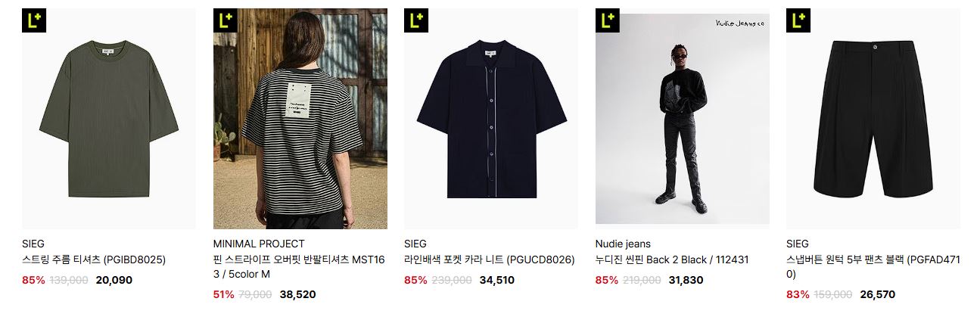Open the olive green string pleated t-shirt image
The image size is (980, 320).
click(x=109, y=119)
